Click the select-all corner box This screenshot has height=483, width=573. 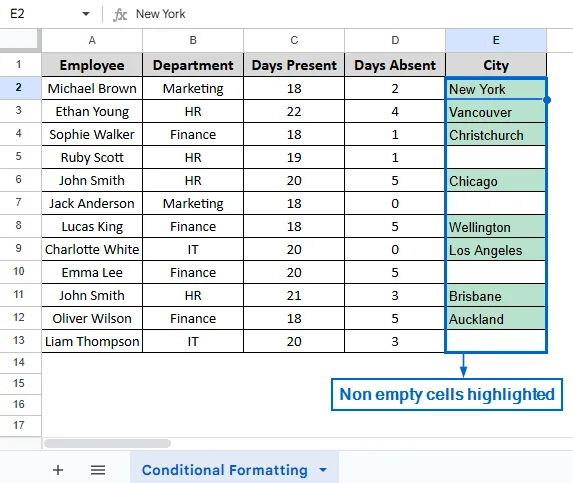[x=20, y=41]
